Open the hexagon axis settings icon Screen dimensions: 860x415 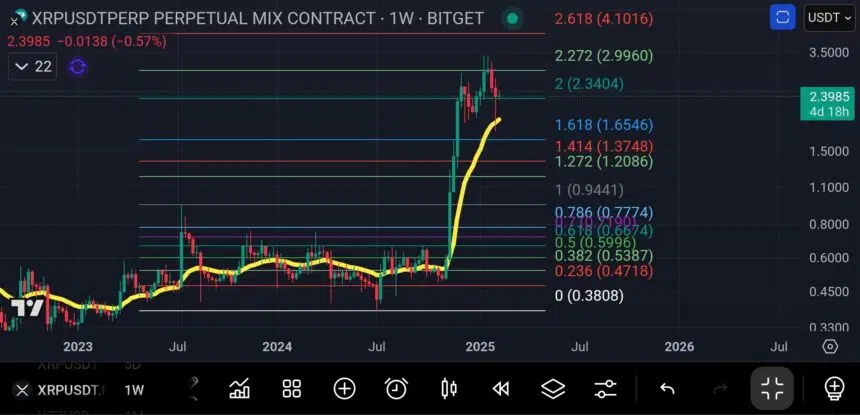click(x=830, y=346)
